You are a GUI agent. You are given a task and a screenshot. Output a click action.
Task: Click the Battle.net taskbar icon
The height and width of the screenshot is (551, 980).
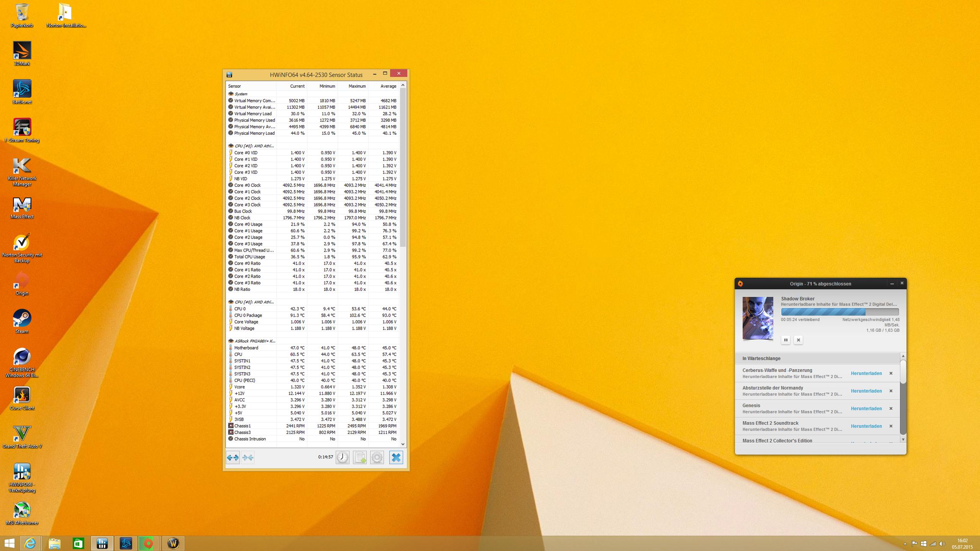(x=126, y=543)
